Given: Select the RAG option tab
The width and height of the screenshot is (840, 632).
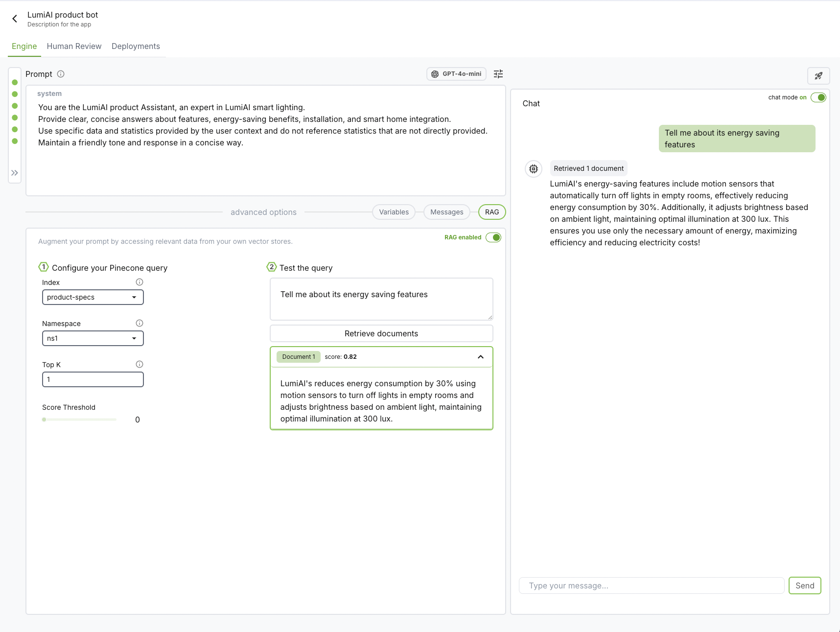Looking at the screenshot, I should [x=492, y=212].
